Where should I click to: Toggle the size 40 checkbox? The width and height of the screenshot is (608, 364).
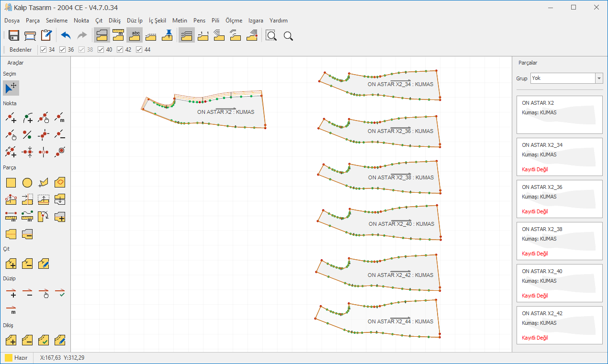point(101,50)
